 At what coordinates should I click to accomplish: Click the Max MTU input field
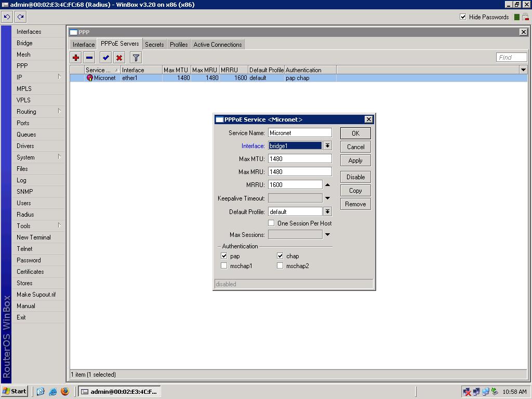point(300,158)
